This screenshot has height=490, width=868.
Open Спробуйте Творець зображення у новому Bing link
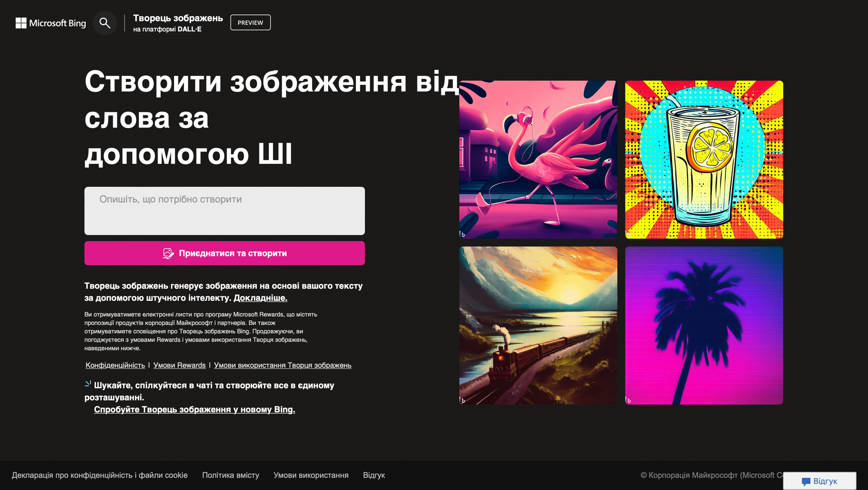tap(194, 409)
